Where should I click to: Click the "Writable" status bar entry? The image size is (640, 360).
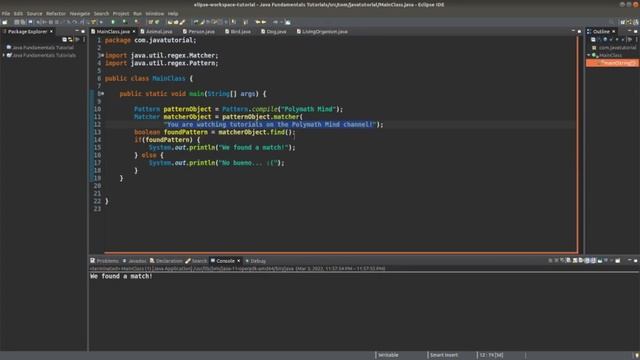(388, 355)
